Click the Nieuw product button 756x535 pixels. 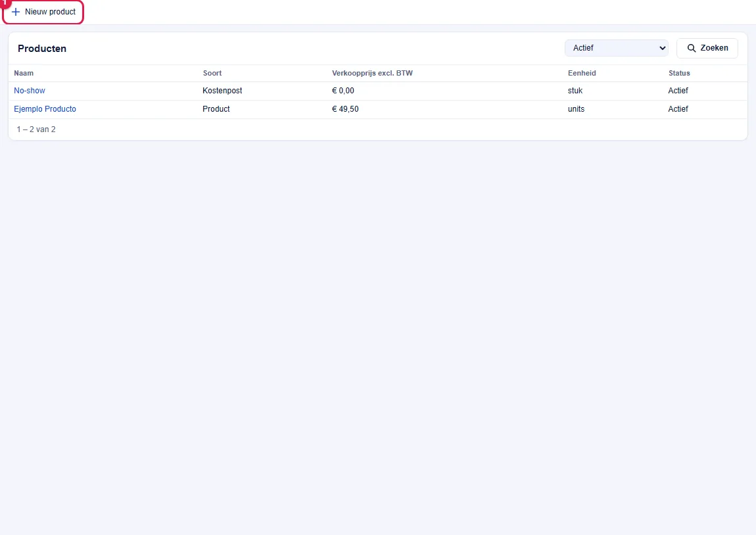coord(43,12)
